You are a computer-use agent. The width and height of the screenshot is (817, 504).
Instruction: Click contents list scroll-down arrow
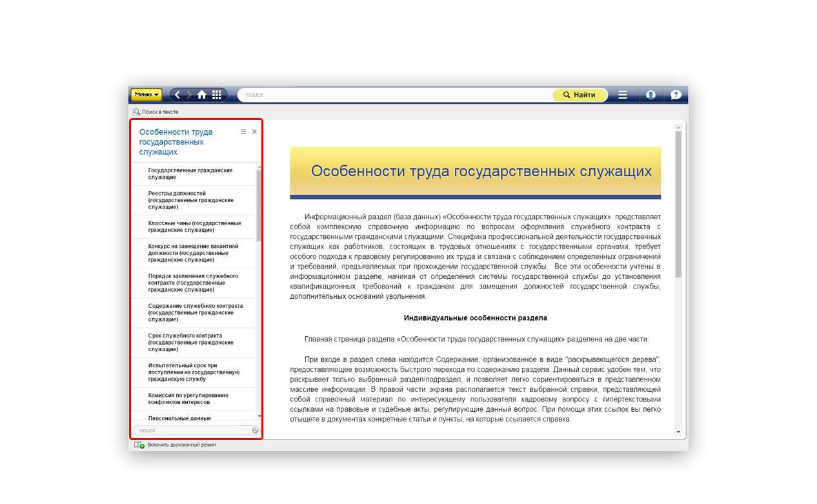pyautogui.click(x=259, y=417)
